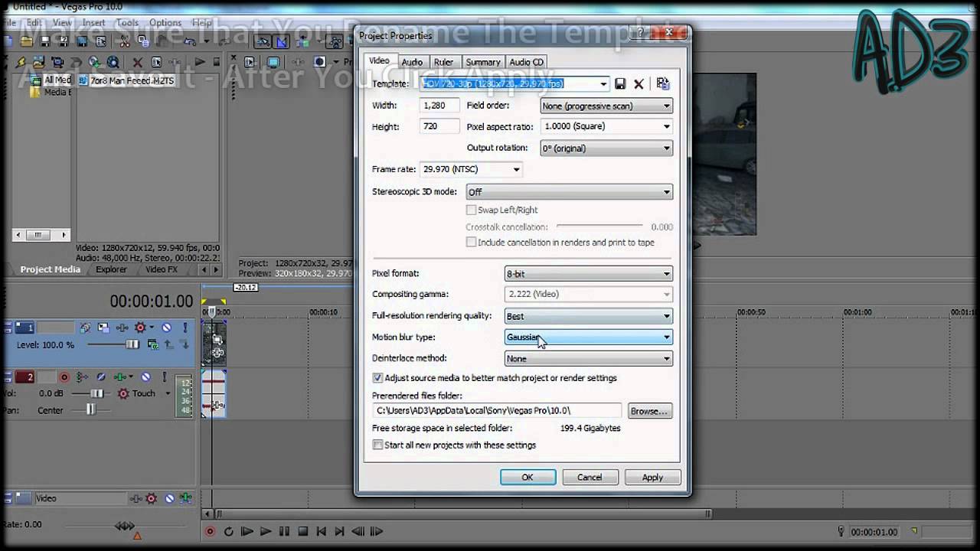Open the Template dropdown list
This screenshot has height=551, width=980.
pyautogui.click(x=603, y=84)
